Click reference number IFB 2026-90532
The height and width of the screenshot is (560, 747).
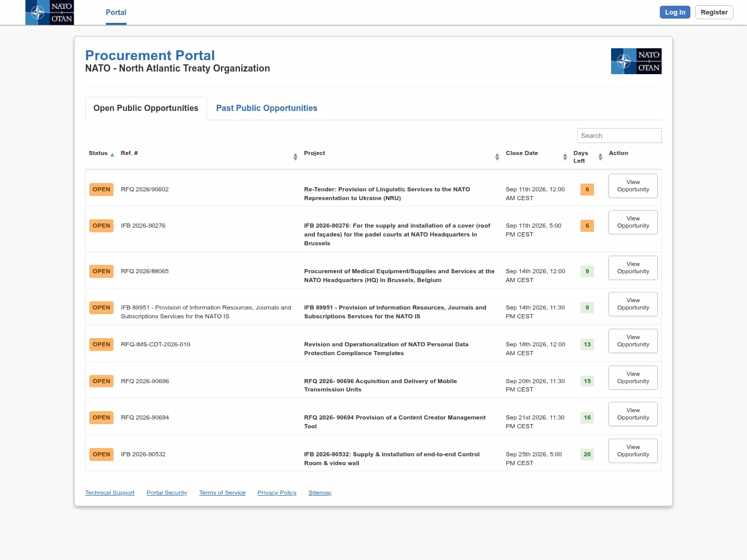[143, 454]
